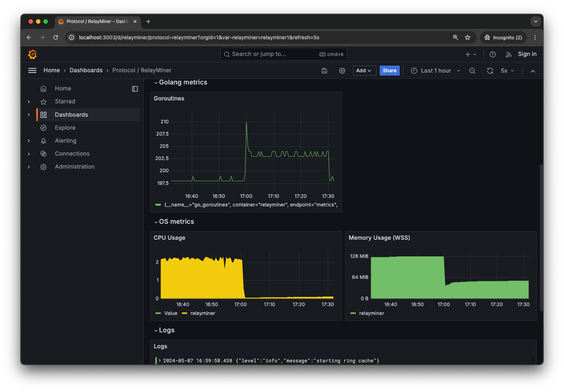564x392 pixels.
Task: Click the browser zoom magnifier icon
Action: 456,37
